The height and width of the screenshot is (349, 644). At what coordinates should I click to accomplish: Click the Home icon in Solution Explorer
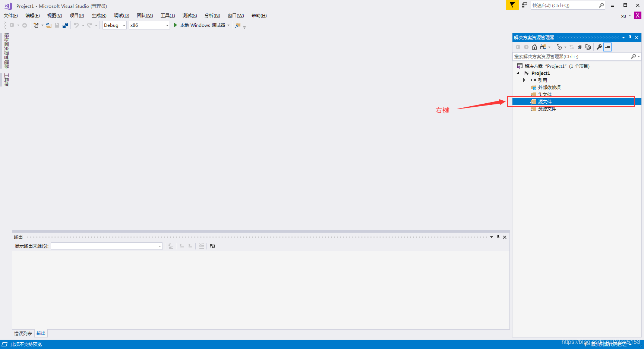534,47
